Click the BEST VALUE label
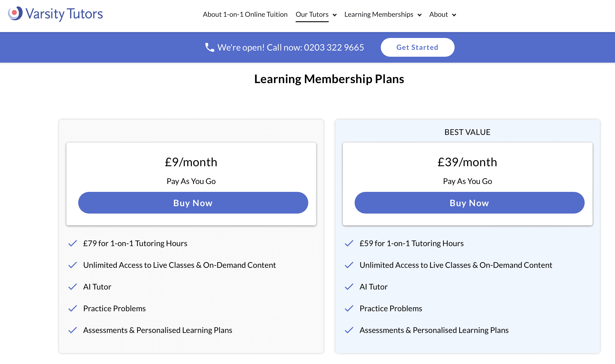 click(467, 132)
